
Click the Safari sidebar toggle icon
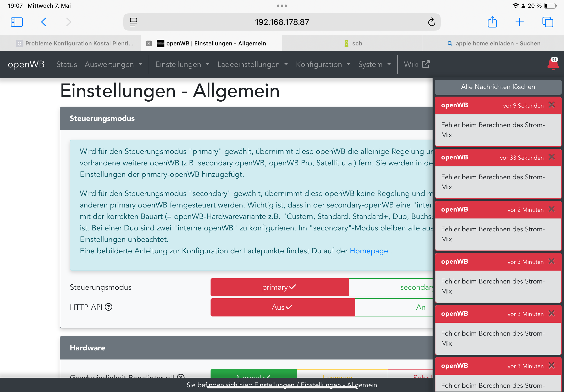click(17, 22)
